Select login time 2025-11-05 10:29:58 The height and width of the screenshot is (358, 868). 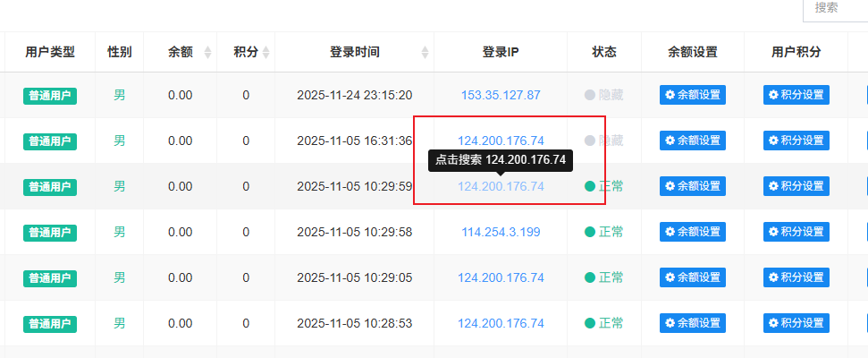tap(354, 232)
